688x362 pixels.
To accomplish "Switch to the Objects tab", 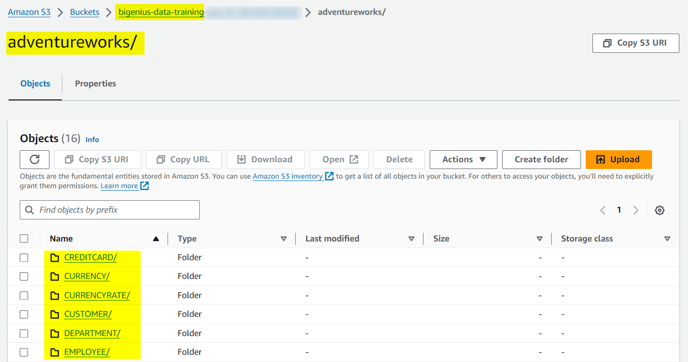I will [x=35, y=83].
